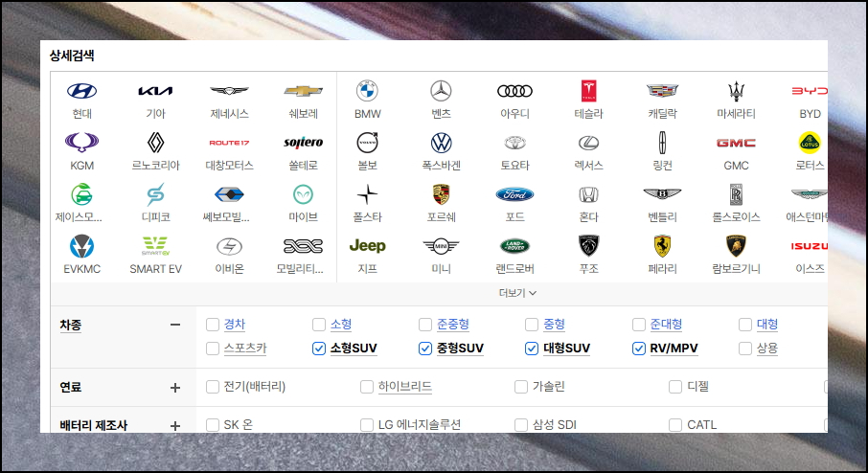The width and height of the screenshot is (868, 473).
Task: Enable the 삼성 SDI checkbox
Action: 521,425
